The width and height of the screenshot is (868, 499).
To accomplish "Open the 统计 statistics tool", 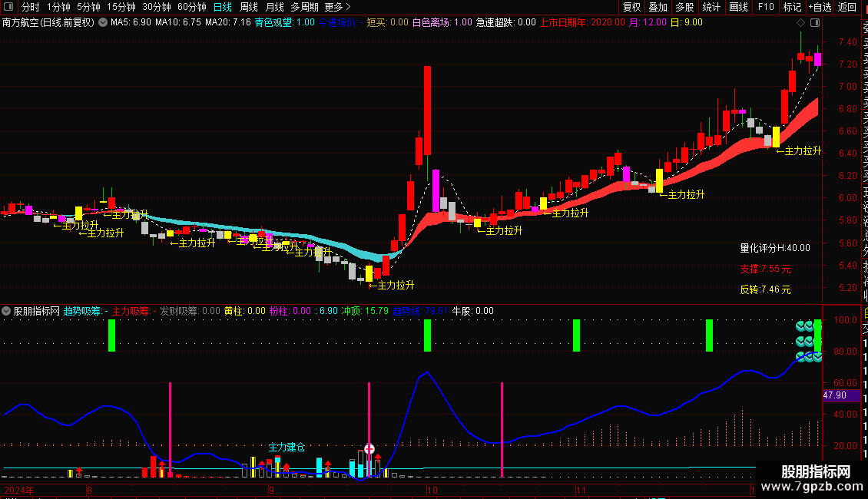I will pos(711,7).
